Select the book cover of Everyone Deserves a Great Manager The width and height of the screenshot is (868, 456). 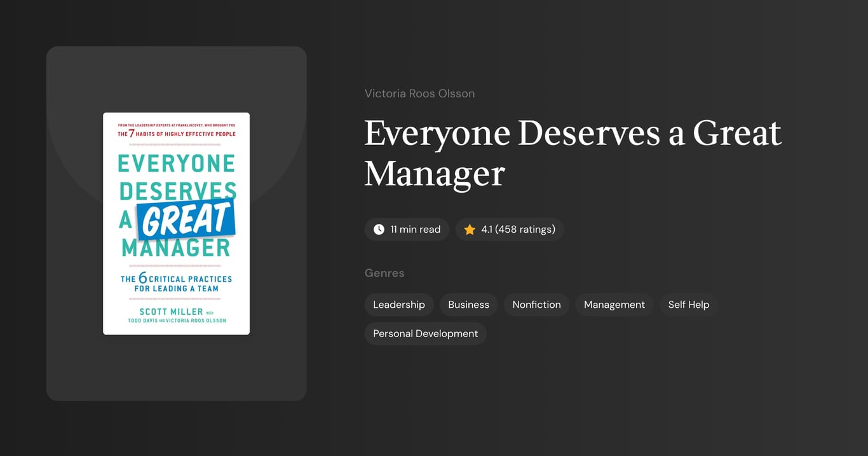click(176, 223)
